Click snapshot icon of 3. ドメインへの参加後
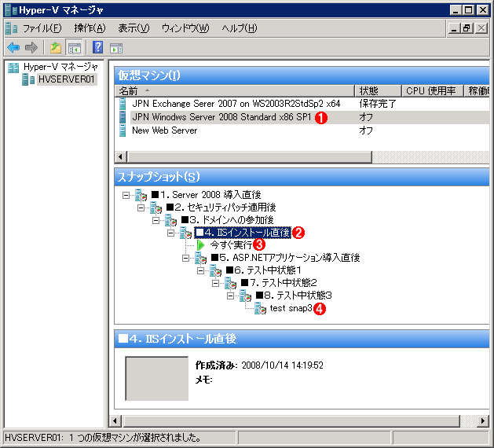 pyautogui.click(x=170, y=220)
